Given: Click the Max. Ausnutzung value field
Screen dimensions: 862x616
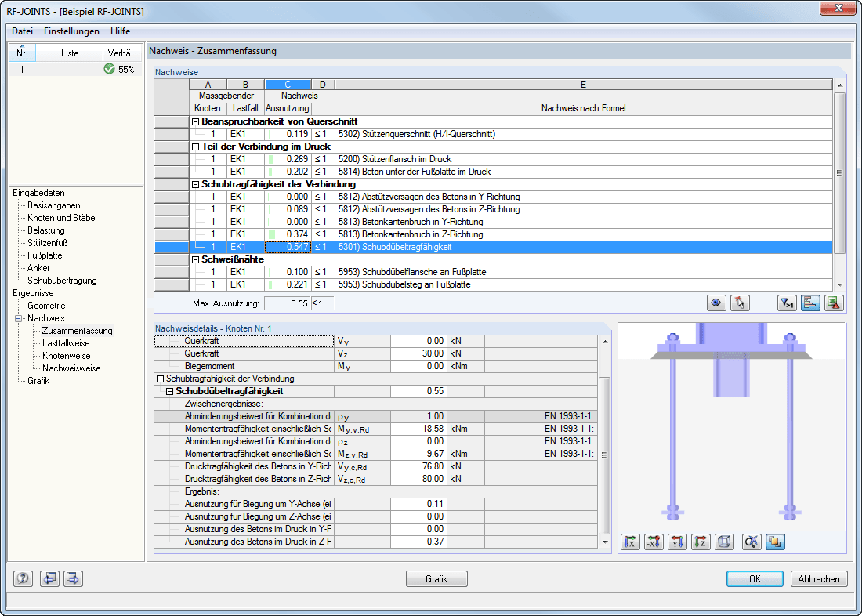Looking at the screenshot, I should coord(288,303).
